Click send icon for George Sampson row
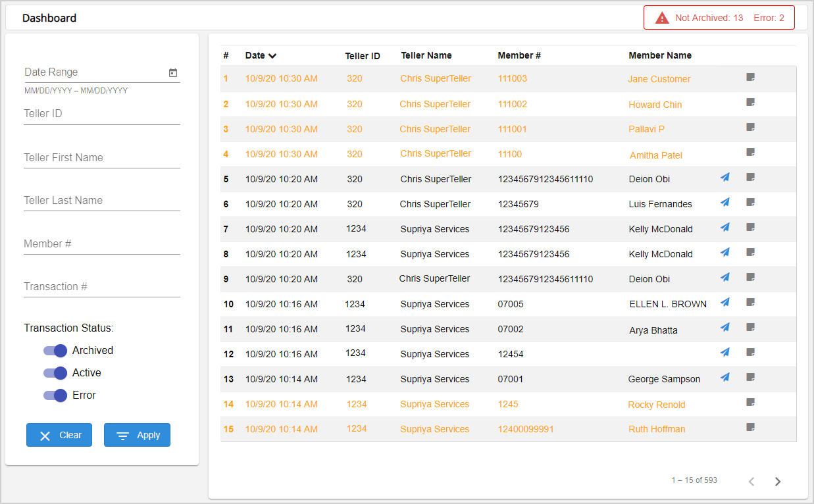This screenshot has height=504, width=814. (725, 378)
